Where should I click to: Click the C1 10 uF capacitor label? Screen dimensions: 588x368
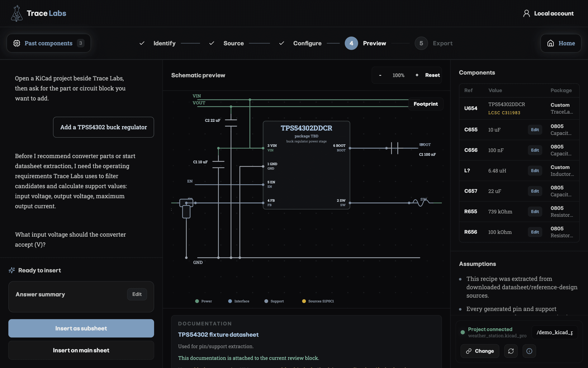coord(200,162)
